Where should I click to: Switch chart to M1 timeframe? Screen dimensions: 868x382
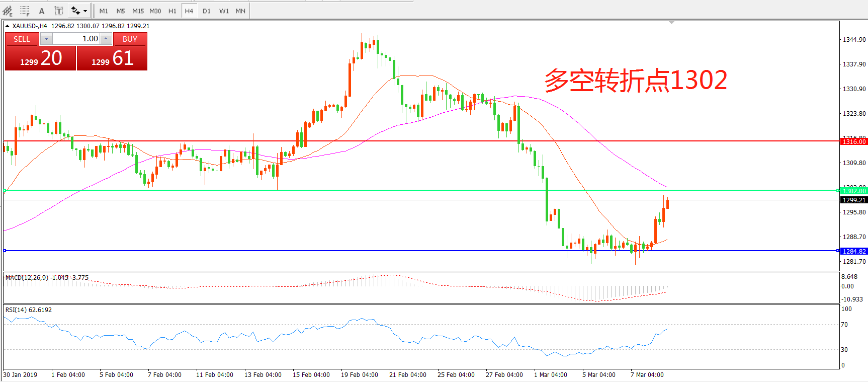(104, 11)
